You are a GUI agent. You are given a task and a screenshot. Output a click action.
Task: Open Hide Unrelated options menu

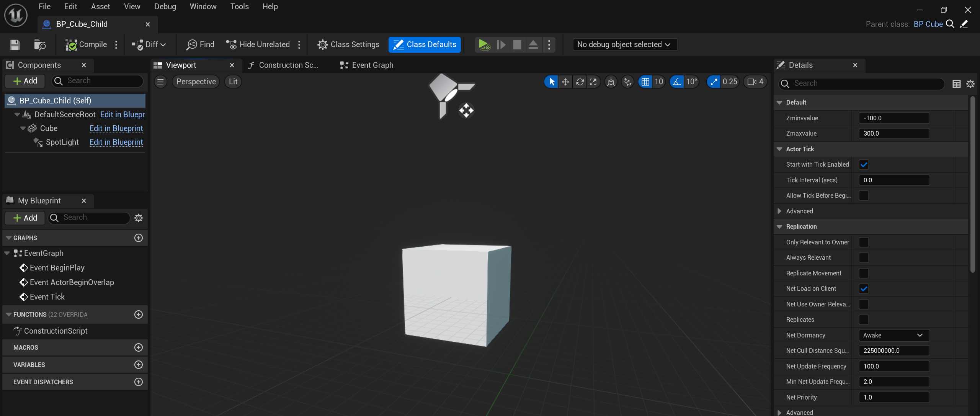tap(299, 45)
